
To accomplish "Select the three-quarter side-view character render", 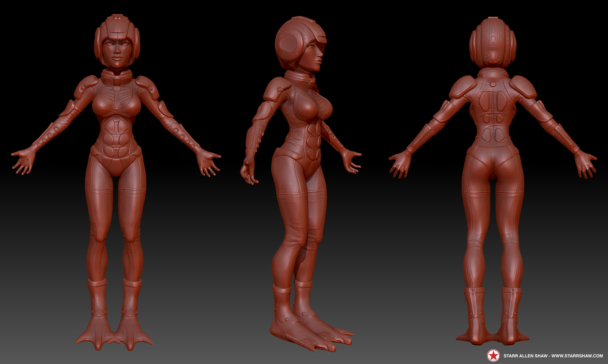I will click(x=301, y=184).
